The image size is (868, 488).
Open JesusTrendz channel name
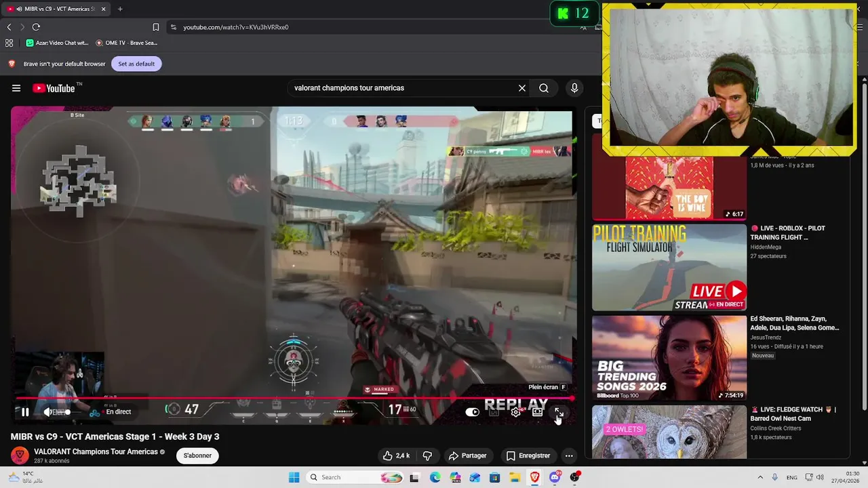pos(766,338)
